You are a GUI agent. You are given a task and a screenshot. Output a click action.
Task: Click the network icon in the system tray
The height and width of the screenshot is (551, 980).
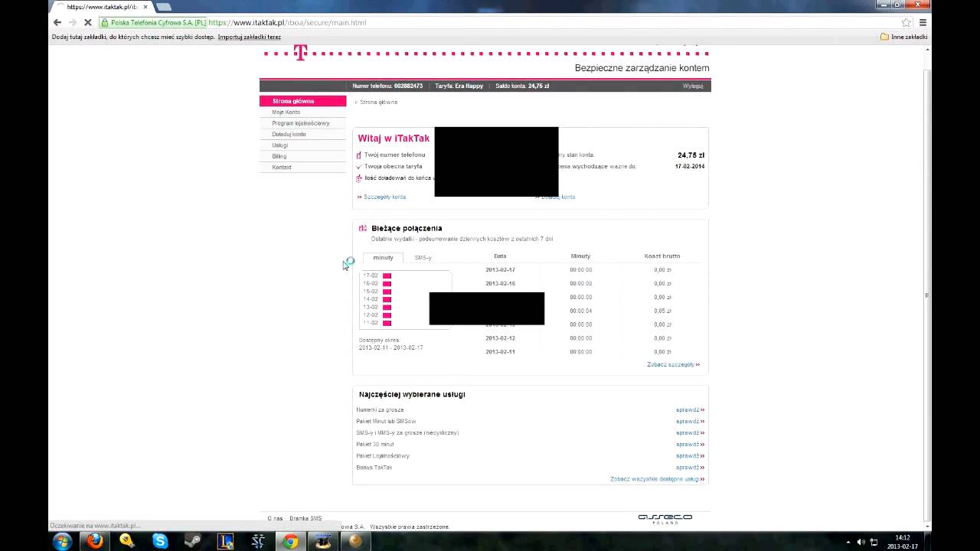pyautogui.click(x=874, y=542)
